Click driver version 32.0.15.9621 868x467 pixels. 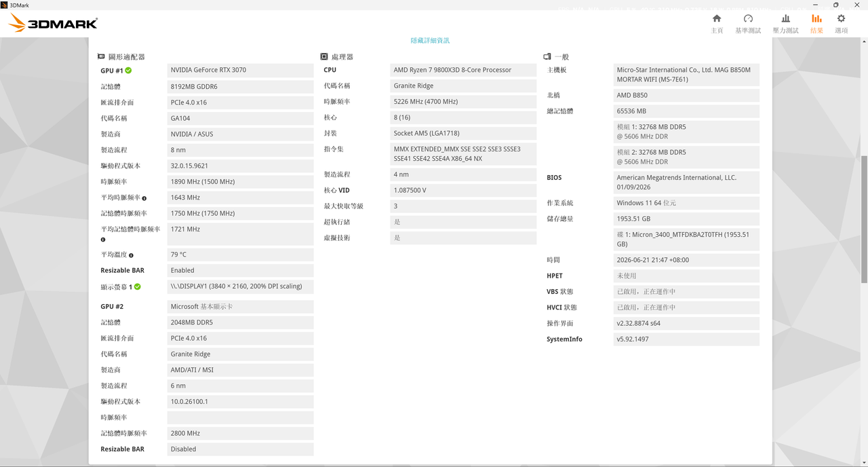click(240, 166)
